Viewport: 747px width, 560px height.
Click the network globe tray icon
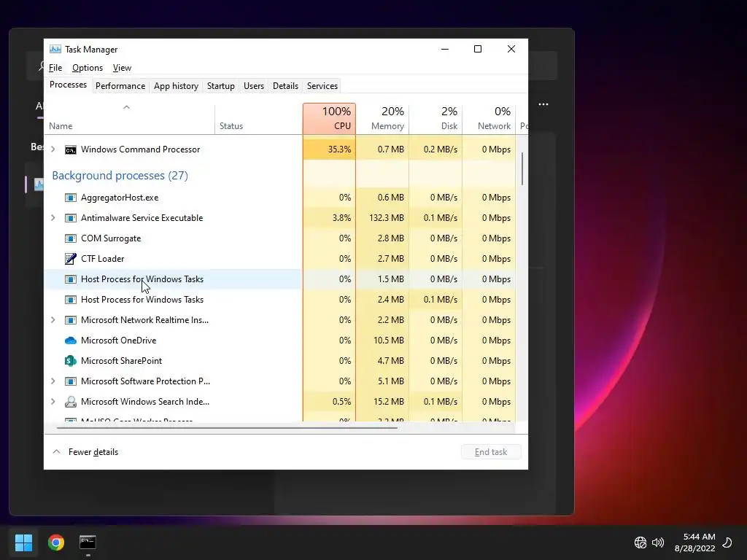tap(640, 542)
